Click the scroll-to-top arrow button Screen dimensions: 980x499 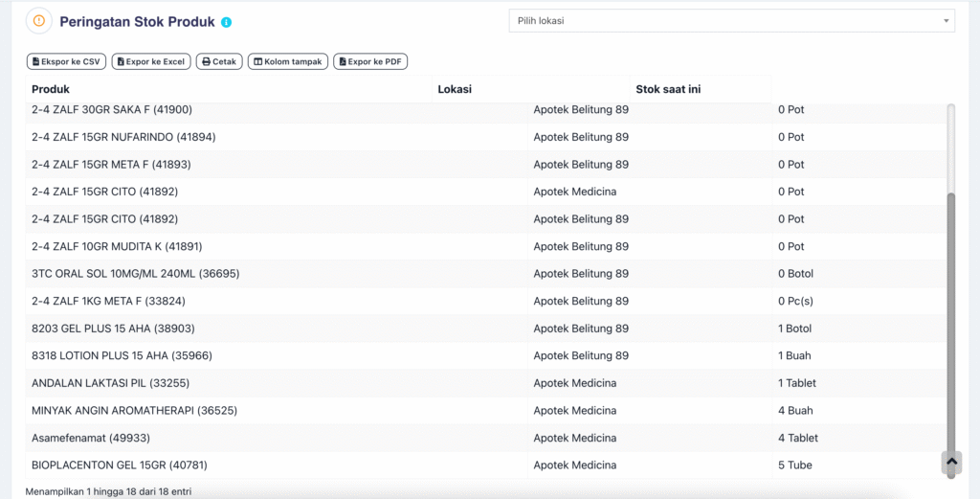pyautogui.click(x=951, y=463)
